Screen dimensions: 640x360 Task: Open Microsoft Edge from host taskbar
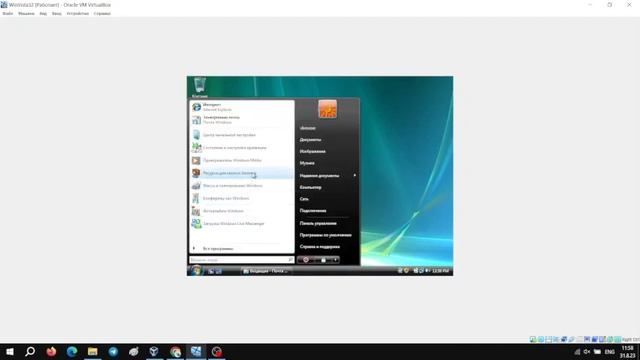[72, 351]
